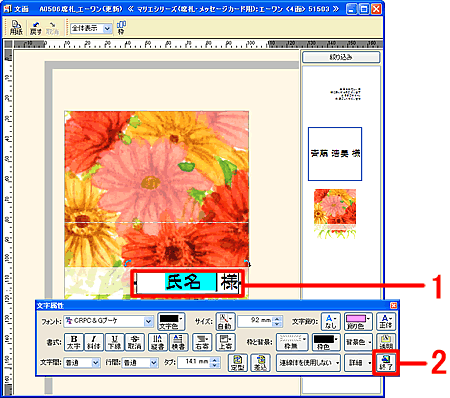Select the flower design thumbnail
Screen dimensions: 450x398
click(335, 214)
